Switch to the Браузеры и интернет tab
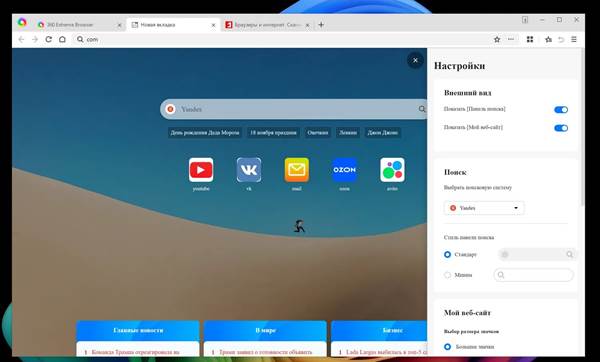The width and height of the screenshot is (600, 362). (x=267, y=25)
